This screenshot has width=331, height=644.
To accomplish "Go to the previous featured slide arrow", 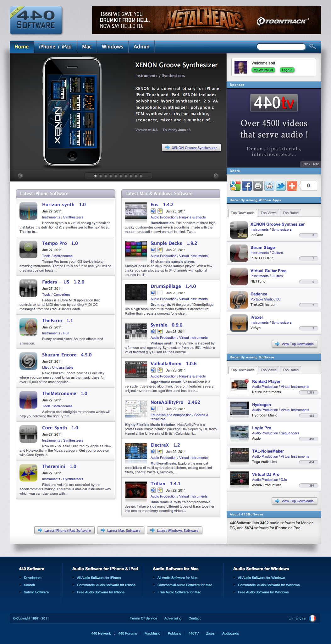I will click(x=20, y=176).
